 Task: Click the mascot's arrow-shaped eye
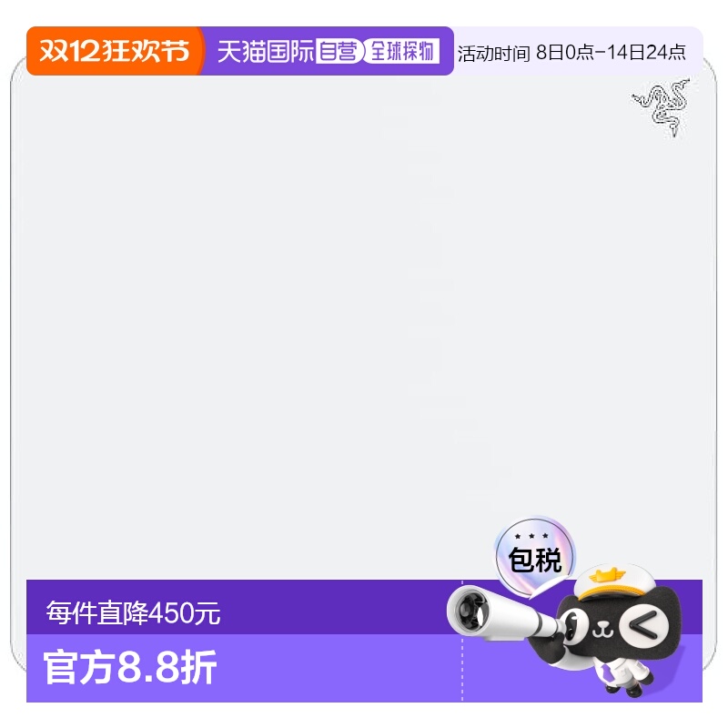point(644,625)
